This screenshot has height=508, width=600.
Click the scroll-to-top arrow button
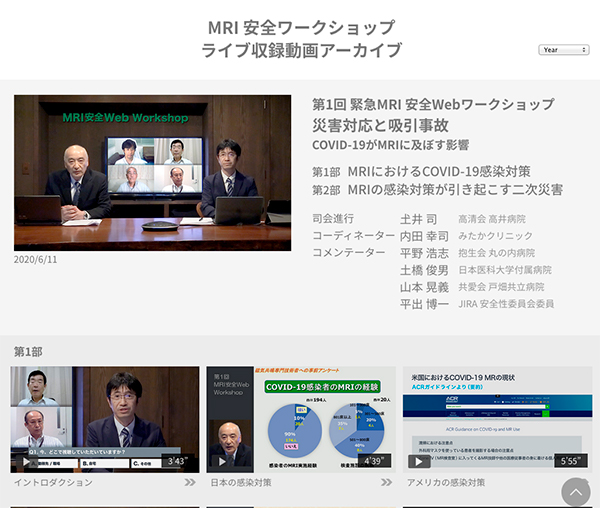576,492
